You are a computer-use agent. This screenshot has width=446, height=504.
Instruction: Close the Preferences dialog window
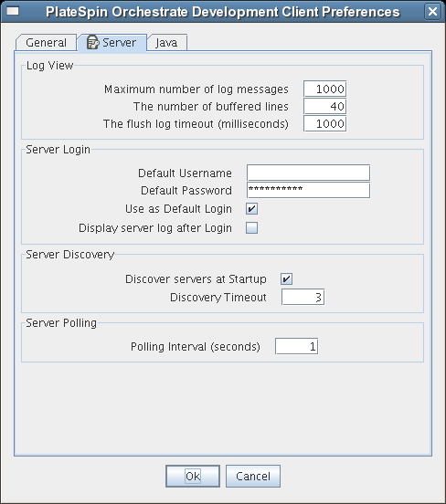pyautogui.click(x=432, y=12)
